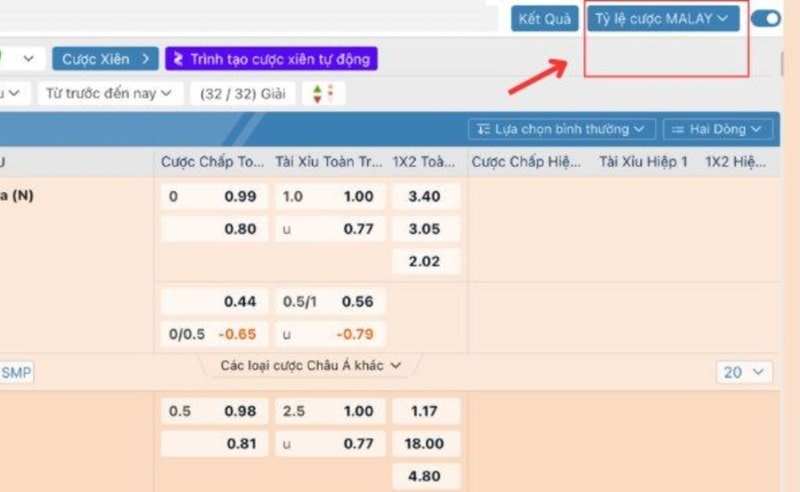800x492 pixels.
Task: Open the partially visible dropdown left of Cược Xiên
Action: pyautogui.click(x=22, y=59)
